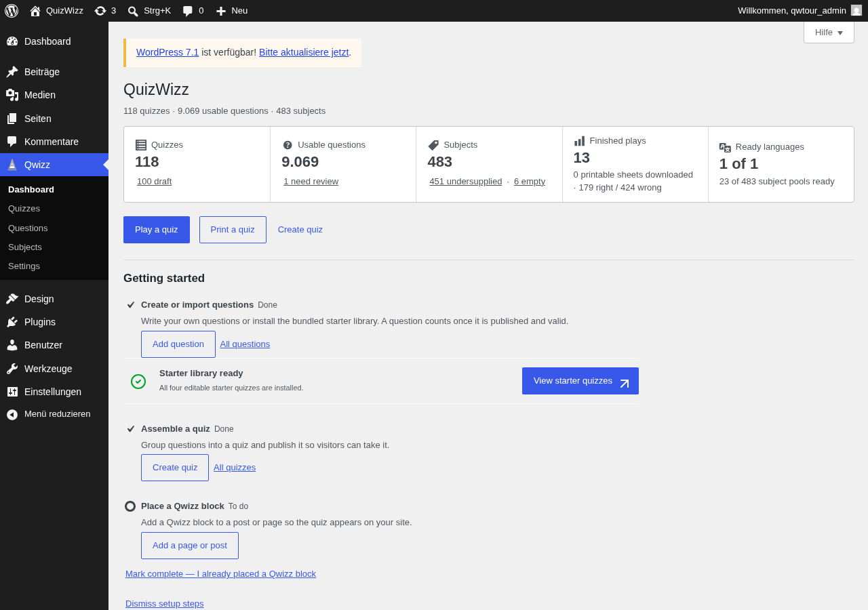
Task: Click the Design paintbrush icon
Action: 12,299
